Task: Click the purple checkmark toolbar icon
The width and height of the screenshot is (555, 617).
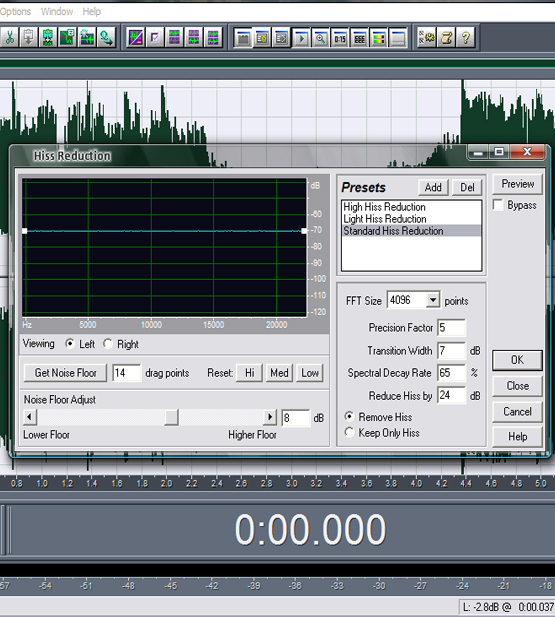Action: point(155,38)
